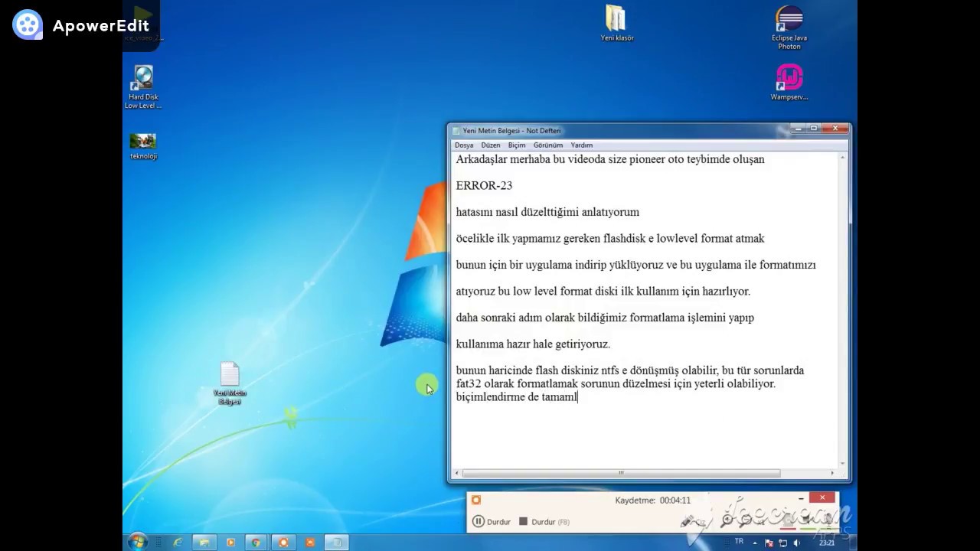
Task: Click the Notepad vertical scrollbar up arrow
Action: pyautogui.click(x=843, y=157)
